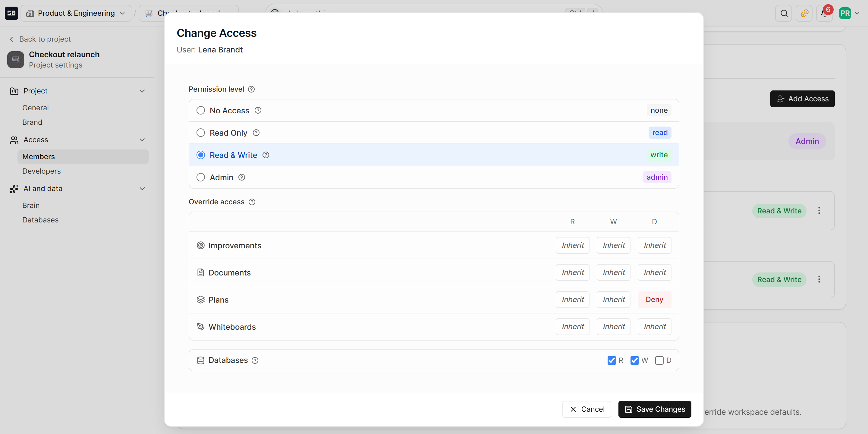Click the PR user avatar
This screenshot has height=434, width=868.
pyautogui.click(x=845, y=13)
